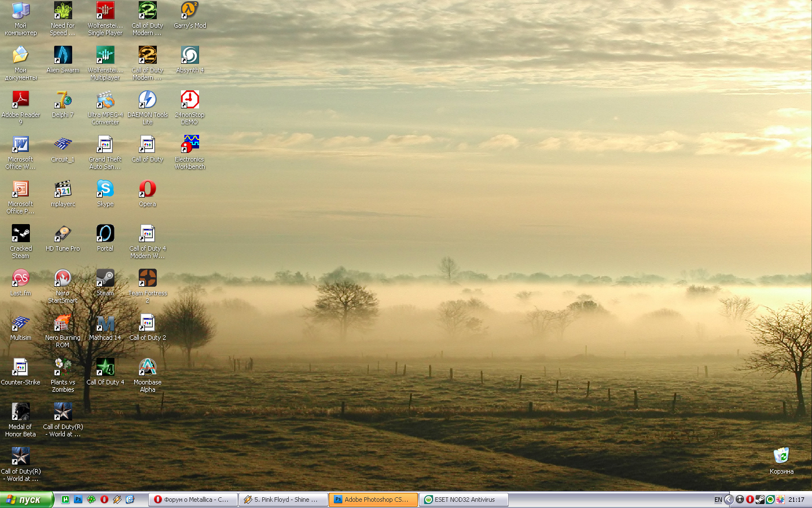812x508 pixels.
Task: Open the Garry's Mod desktop shortcut
Action: [189, 11]
